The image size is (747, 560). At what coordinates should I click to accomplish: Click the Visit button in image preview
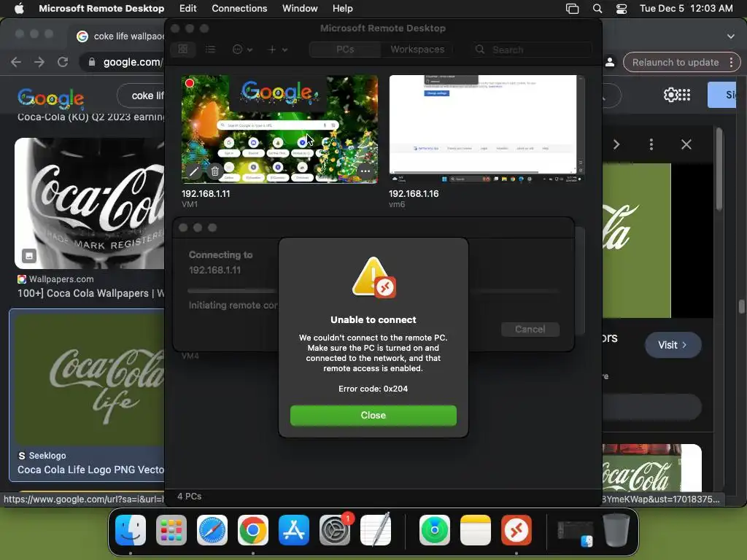pyautogui.click(x=673, y=345)
